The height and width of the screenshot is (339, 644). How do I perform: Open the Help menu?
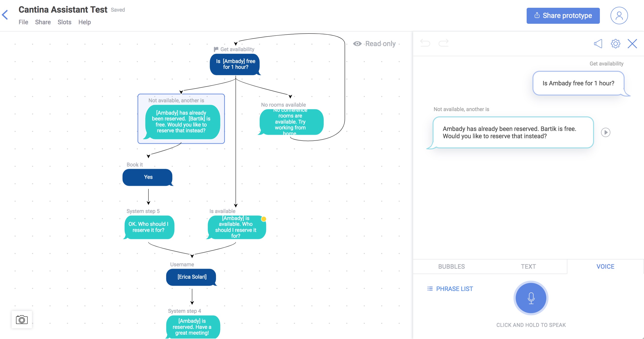[84, 22]
